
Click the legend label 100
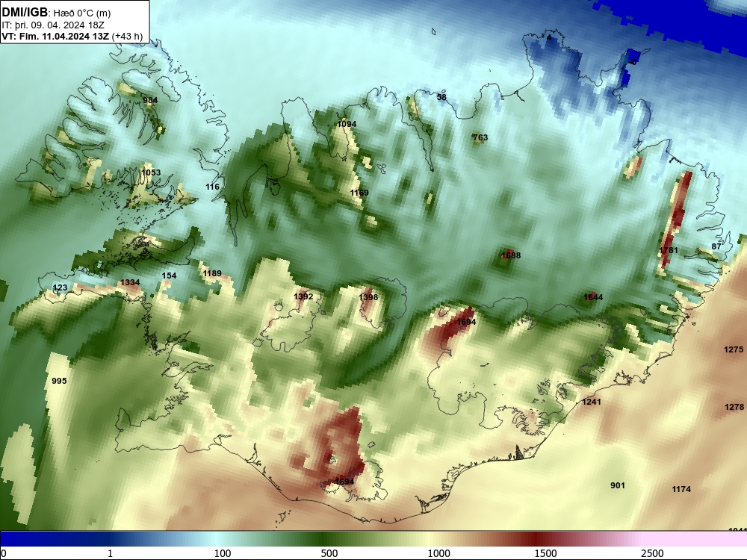(223, 553)
